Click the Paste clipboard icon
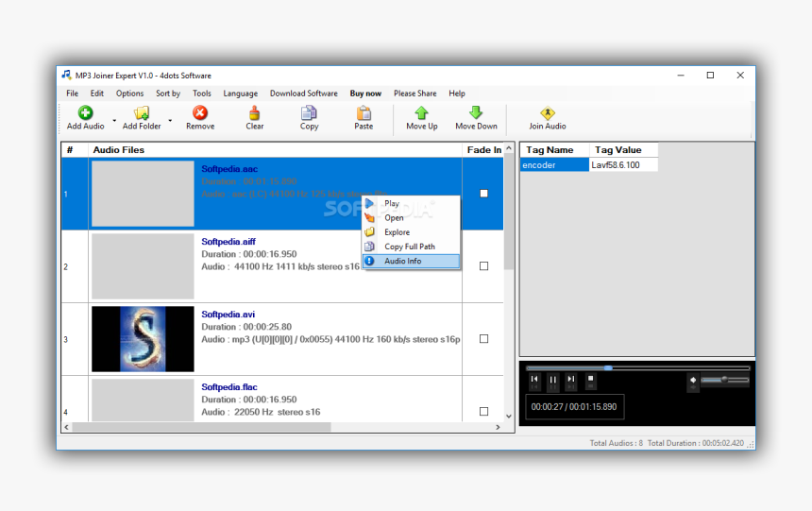This screenshot has height=511, width=812. [x=364, y=112]
